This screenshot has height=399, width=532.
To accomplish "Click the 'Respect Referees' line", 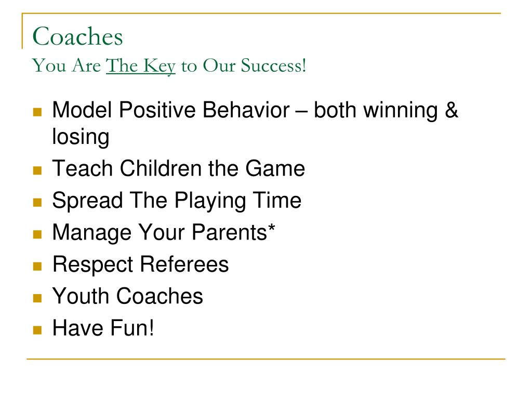I will [140, 264].
